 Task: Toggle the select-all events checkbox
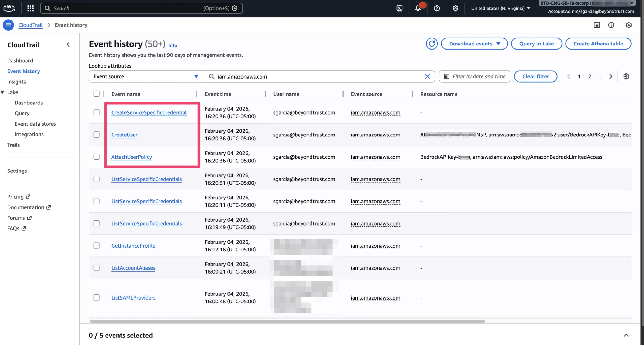point(96,94)
